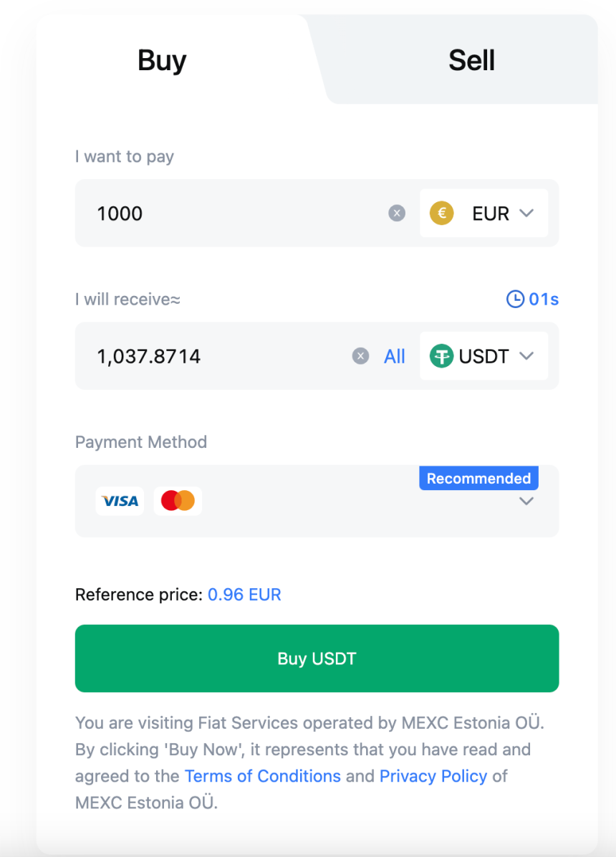Clear the pay amount with the X icon
This screenshot has height=857, width=616.
[x=397, y=214]
